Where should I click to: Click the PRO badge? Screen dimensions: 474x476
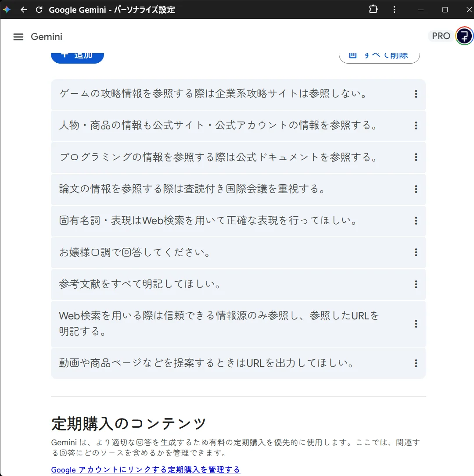coord(441,36)
